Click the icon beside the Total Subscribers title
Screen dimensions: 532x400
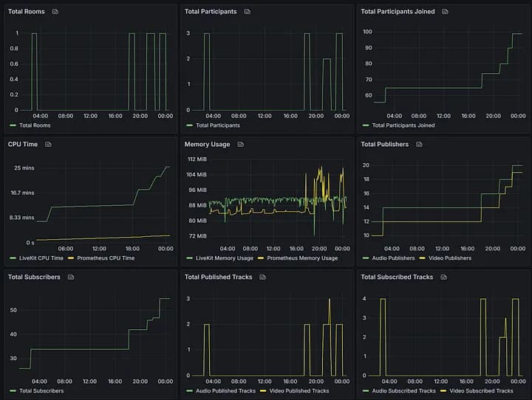71,277
